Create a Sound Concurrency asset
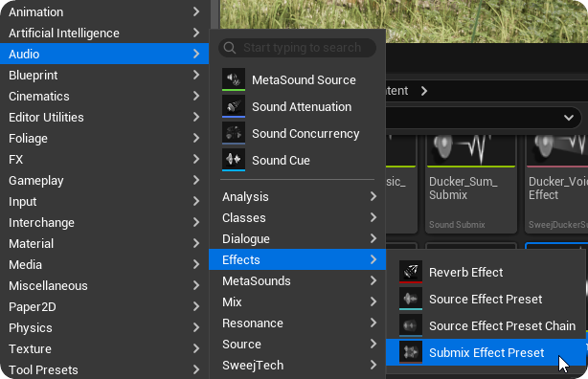This screenshot has height=379, width=588. pos(298,133)
